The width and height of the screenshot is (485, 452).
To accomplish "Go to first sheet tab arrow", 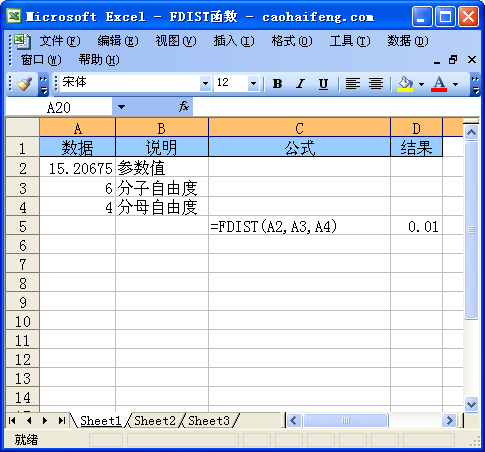I will tap(12, 421).
